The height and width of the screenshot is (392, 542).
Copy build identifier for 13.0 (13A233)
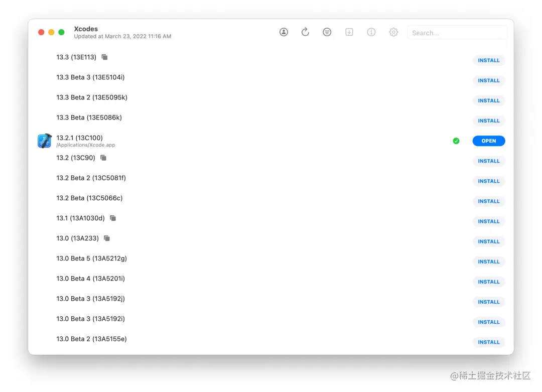[x=107, y=238]
